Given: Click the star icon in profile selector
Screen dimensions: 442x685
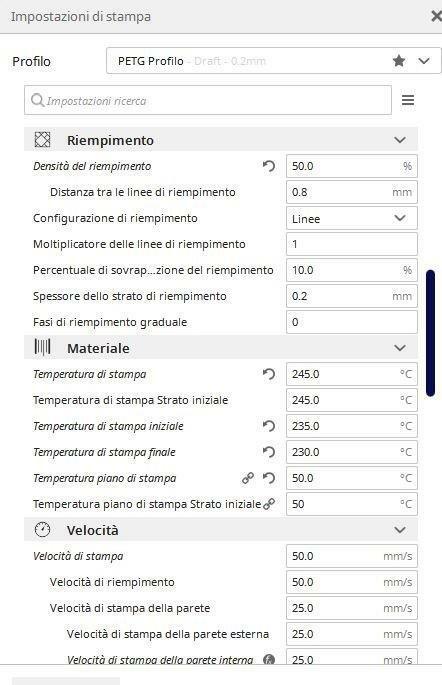Looking at the screenshot, I should (399, 61).
